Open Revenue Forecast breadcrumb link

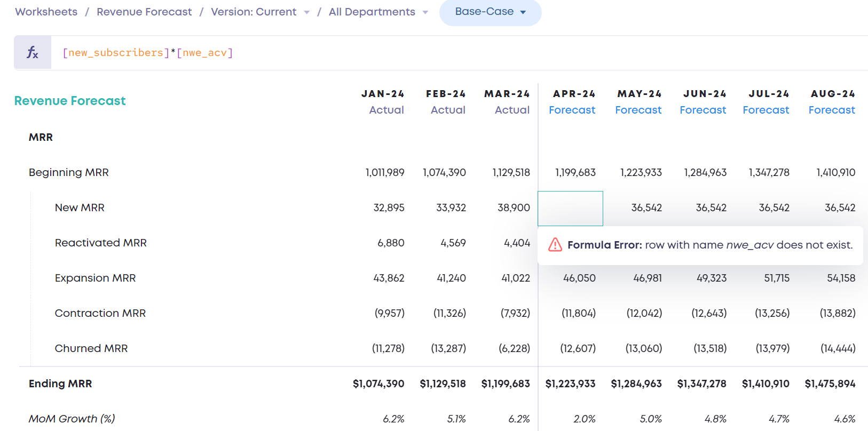click(x=144, y=12)
